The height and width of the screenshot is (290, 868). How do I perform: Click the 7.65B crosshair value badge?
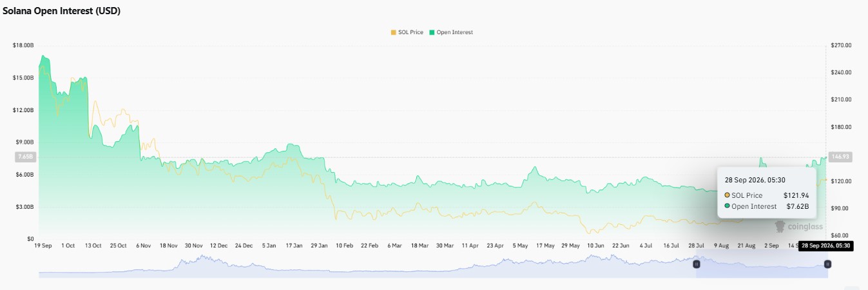click(25, 157)
